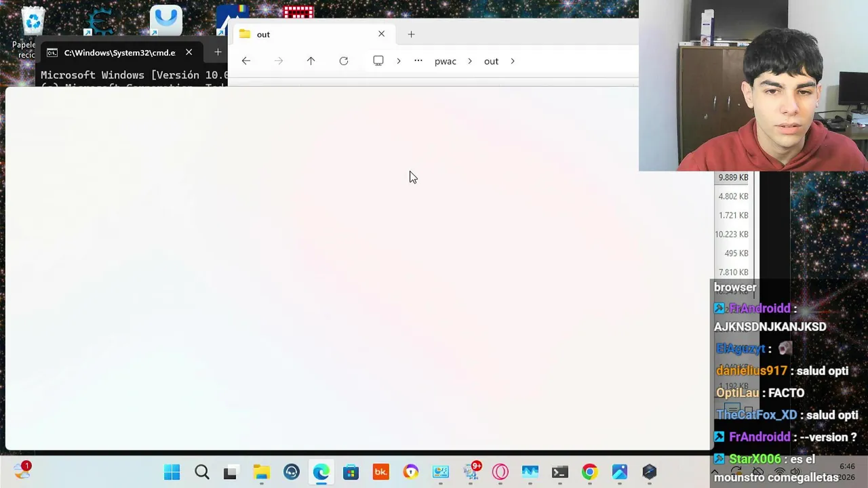This screenshot has width=868, height=488.
Task: Open Microsoft Store from the taskbar
Action: (351, 472)
